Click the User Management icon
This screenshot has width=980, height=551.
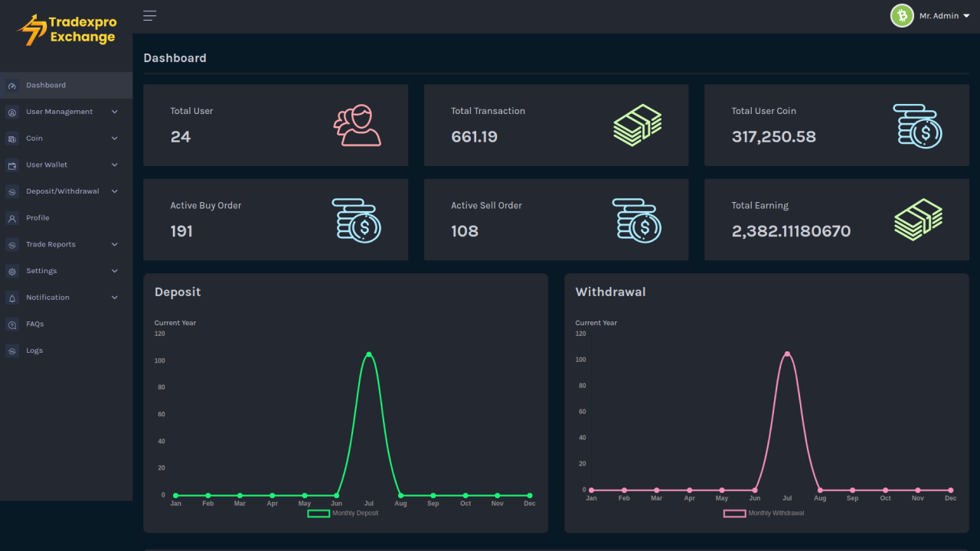point(11,112)
